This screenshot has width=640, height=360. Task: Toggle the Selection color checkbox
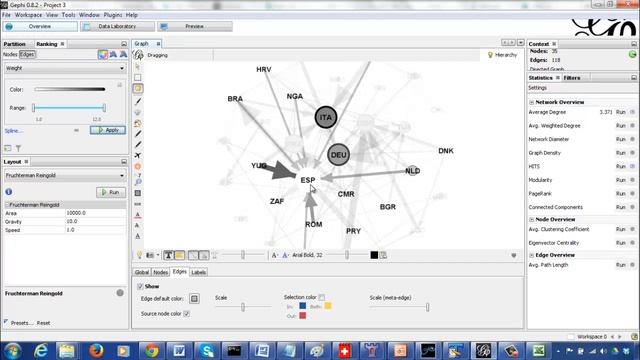pyautogui.click(x=322, y=297)
